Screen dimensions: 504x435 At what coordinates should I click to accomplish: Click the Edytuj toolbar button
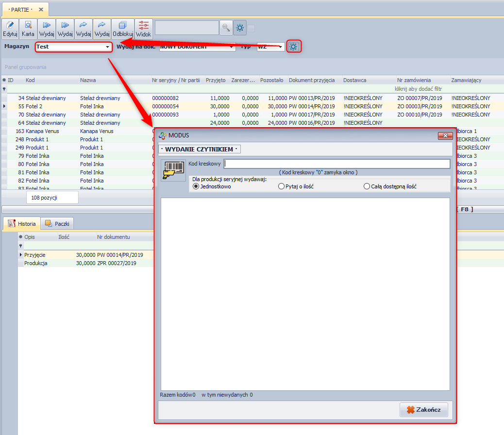10,29
